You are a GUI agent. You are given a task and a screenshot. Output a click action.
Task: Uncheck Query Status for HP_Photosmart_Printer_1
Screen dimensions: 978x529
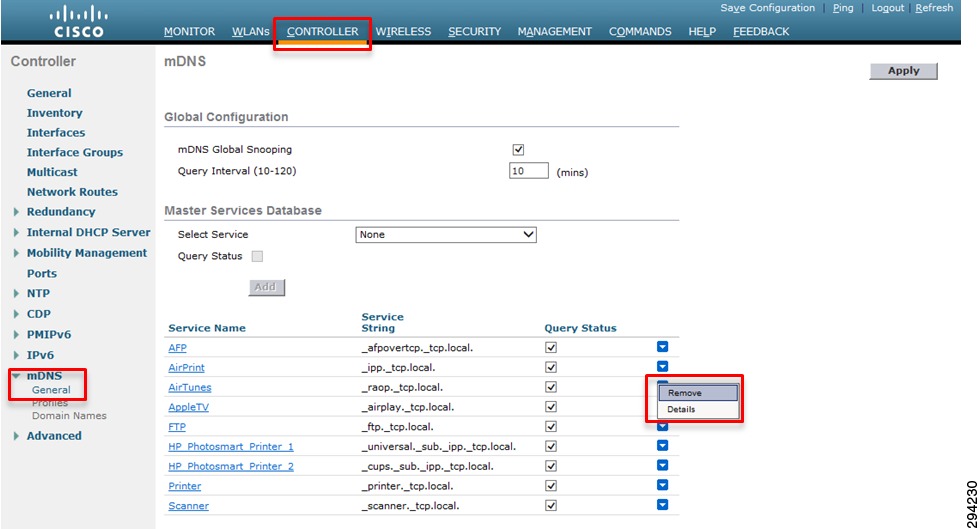(x=551, y=447)
